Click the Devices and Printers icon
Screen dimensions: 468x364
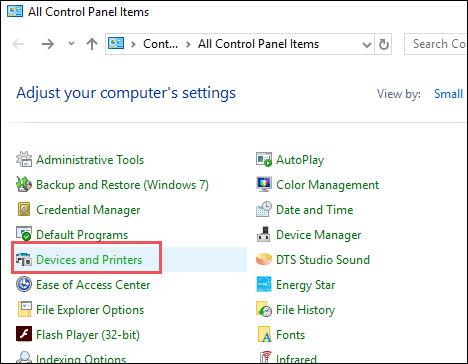click(x=24, y=259)
